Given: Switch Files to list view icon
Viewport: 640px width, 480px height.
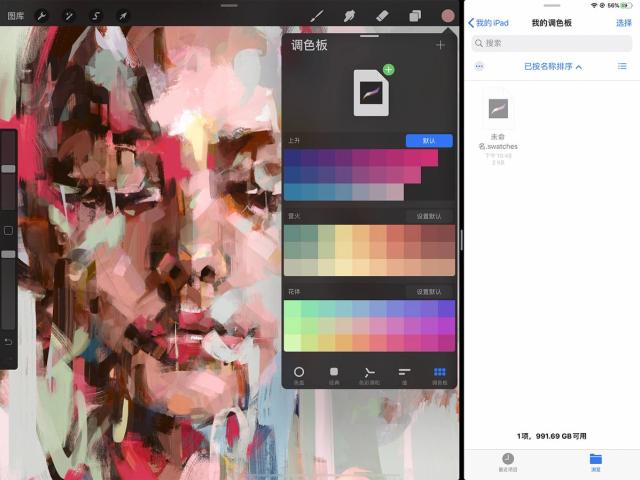Looking at the screenshot, I should [622, 66].
